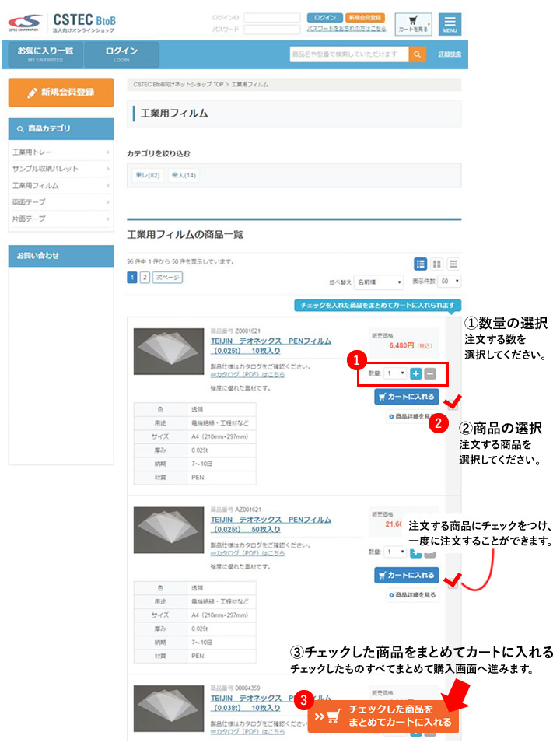Open the display count 50 dropdown
The image size is (560, 753).
[x=450, y=281]
